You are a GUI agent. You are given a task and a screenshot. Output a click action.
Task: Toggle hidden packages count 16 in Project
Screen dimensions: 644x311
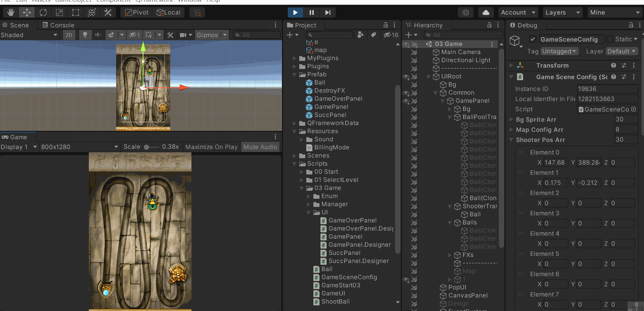tap(391, 35)
